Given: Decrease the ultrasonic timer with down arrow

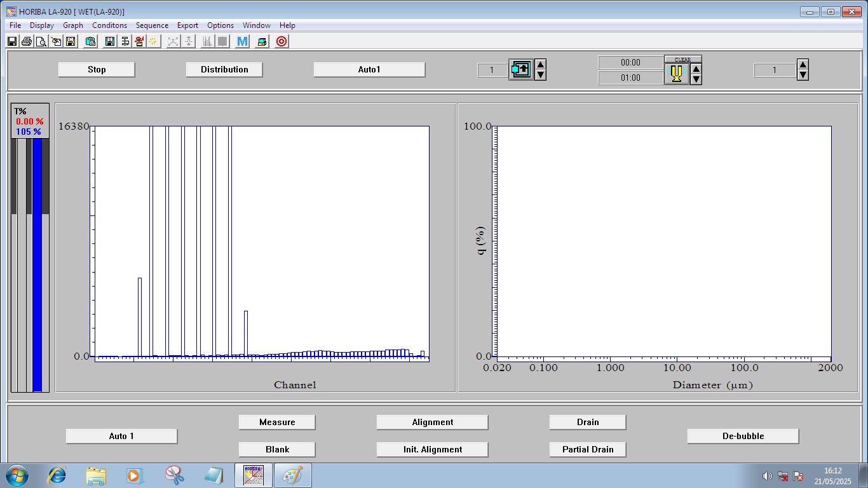Looking at the screenshot, I should [695, 78].
